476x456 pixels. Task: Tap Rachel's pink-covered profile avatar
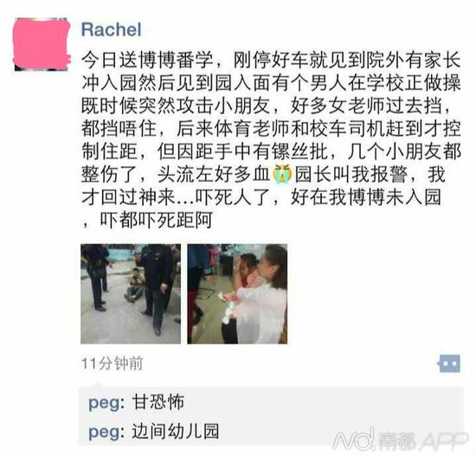(42, 44)
